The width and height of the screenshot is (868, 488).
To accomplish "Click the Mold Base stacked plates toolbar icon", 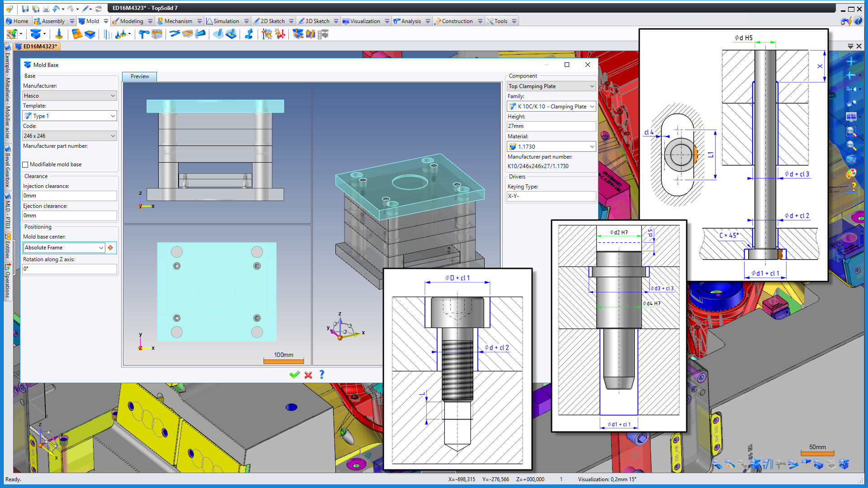I will (x=35, y=34).
